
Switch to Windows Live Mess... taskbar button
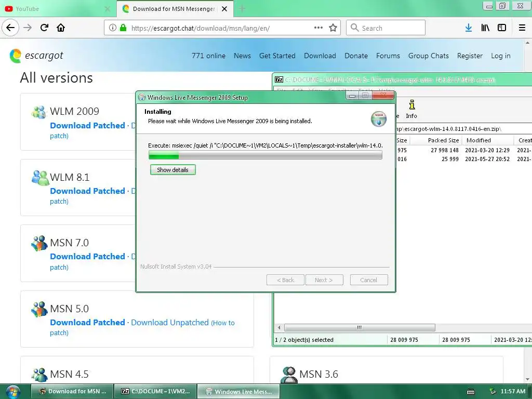[238, 392]
